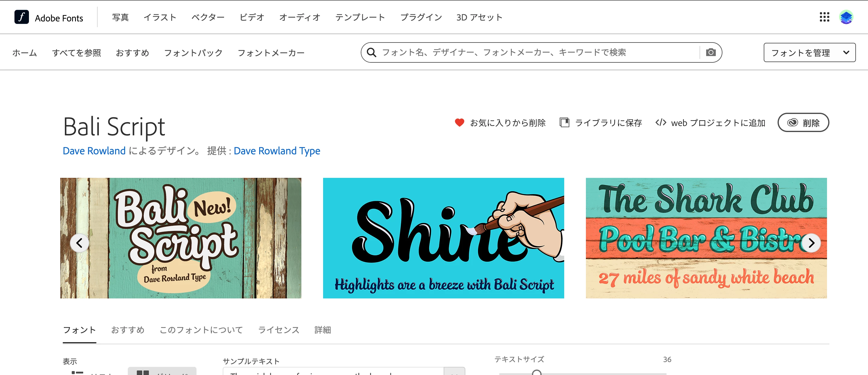Open the Shine highlights sample image
This screenshot has height=375, width=868.
[x=443, y=238]
